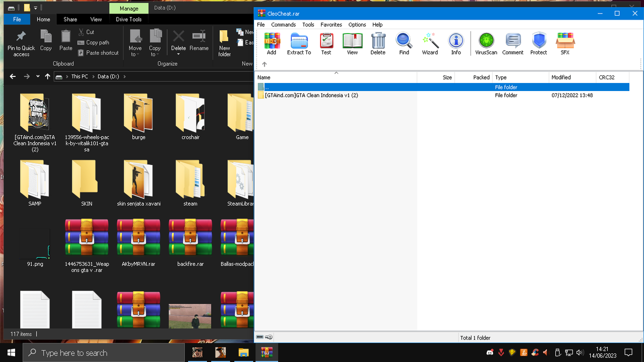This screenshot has height=362, width=644.
Task: Sort WinRAR list by Name column
Action: (336, 77)
